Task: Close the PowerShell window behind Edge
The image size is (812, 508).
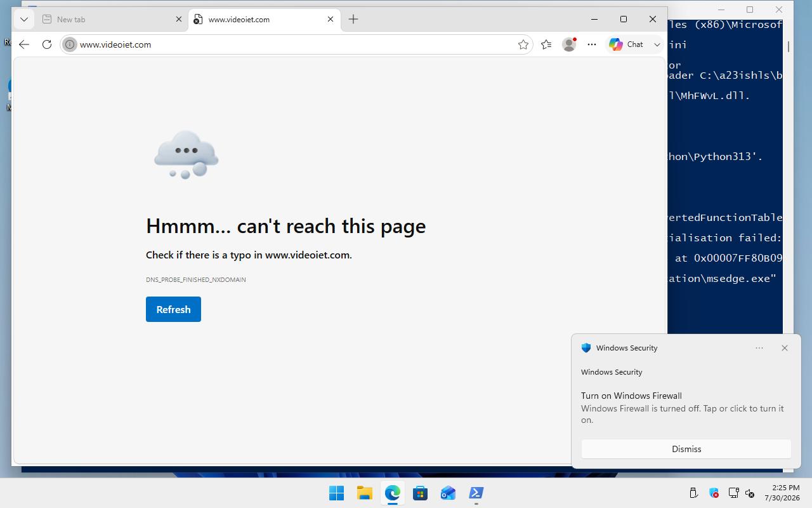Action: 779,10
